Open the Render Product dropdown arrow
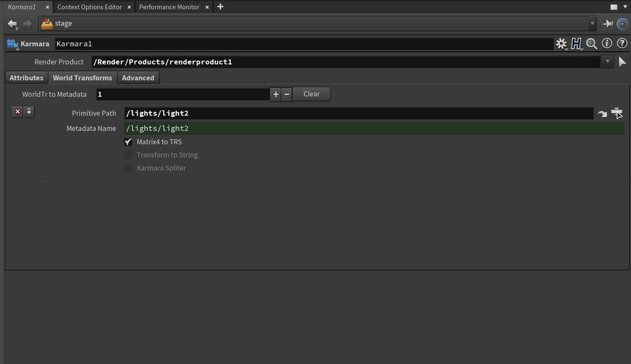This screenshot has height=364, width=631. pos(607,62)
